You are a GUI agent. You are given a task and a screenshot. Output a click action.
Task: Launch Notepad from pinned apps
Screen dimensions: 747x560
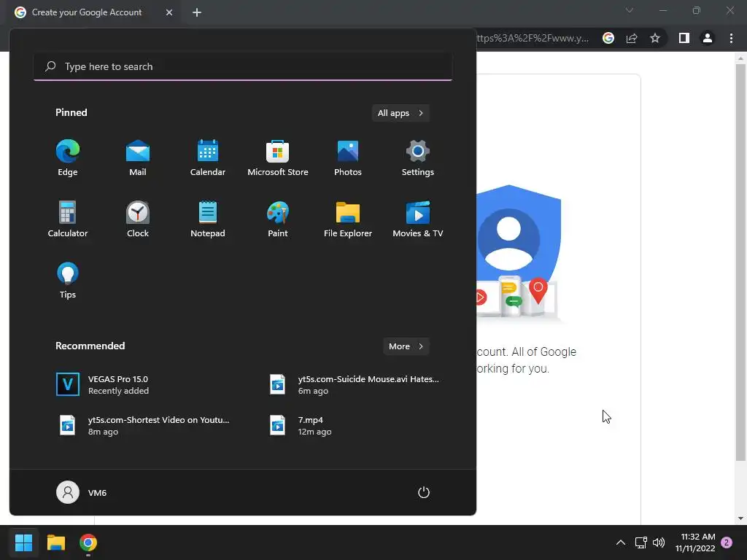[x=208, y=219]
